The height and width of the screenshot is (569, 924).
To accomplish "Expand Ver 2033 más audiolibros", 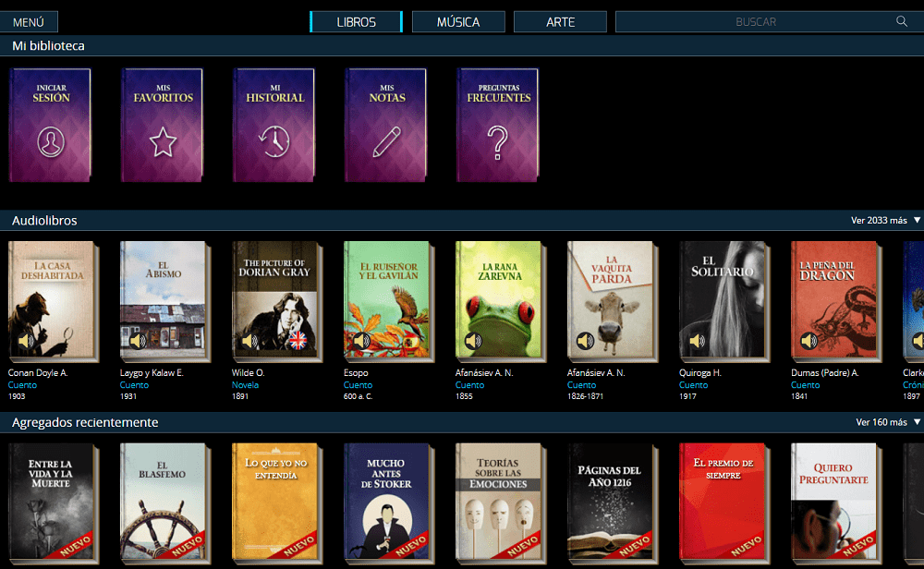I will 885,220.
